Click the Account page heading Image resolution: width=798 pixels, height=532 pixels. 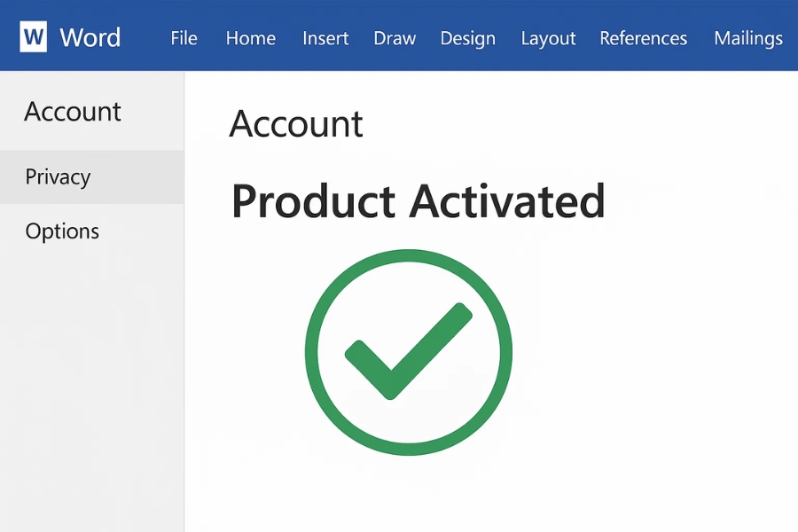pyautogui.click(x=296, y=124)
